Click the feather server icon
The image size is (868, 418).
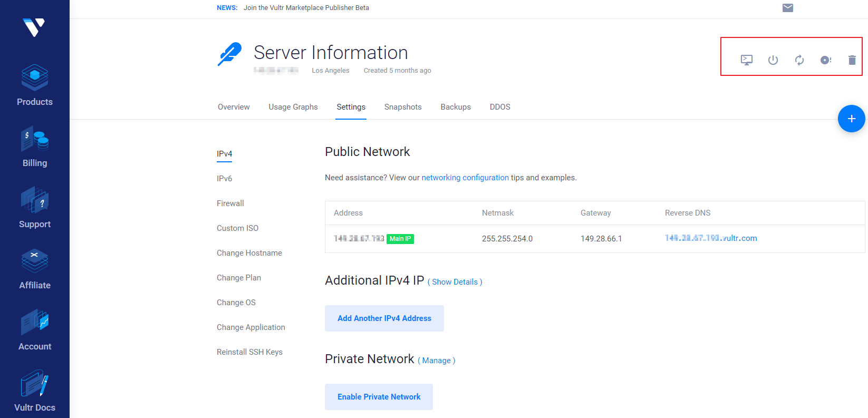click(229, 54)
